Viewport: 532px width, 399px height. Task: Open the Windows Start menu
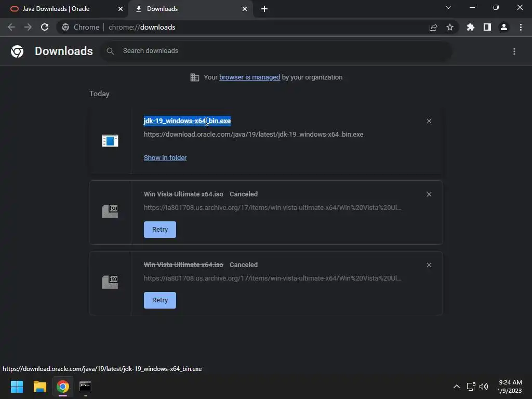[17, 387]
